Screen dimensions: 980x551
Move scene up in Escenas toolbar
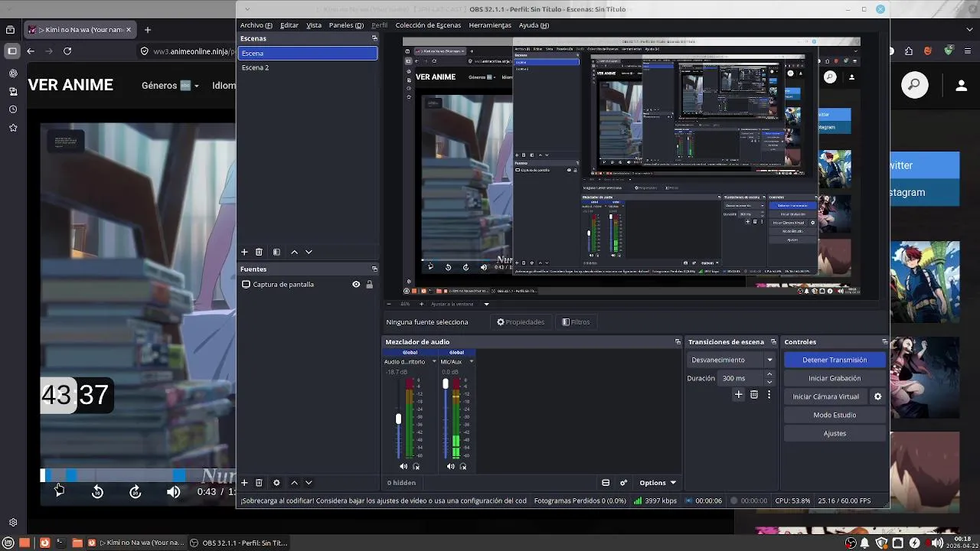(294, 252)
